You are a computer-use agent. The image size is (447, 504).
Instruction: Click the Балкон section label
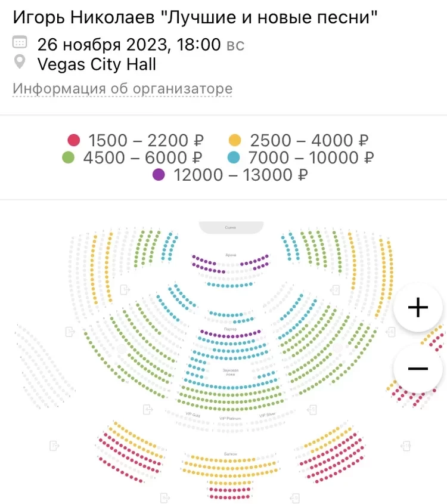(x=231, y=455)
